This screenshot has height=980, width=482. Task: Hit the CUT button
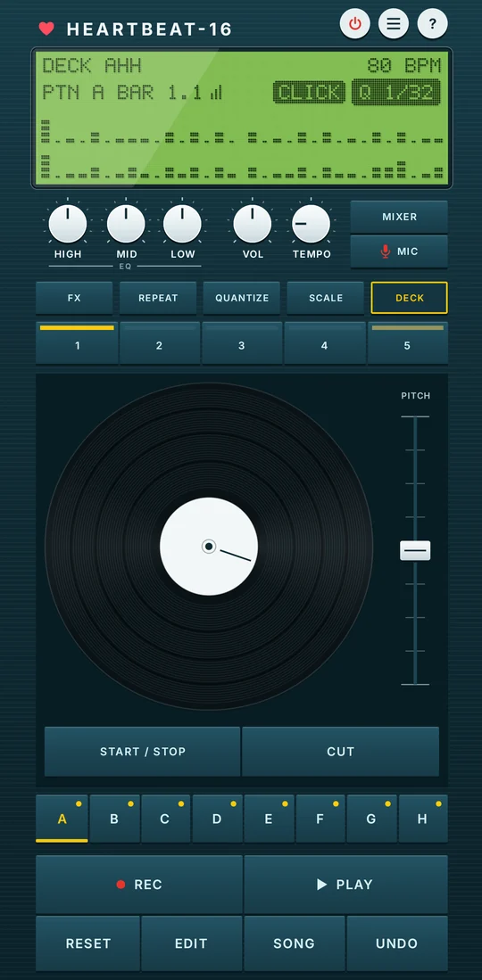341,751
